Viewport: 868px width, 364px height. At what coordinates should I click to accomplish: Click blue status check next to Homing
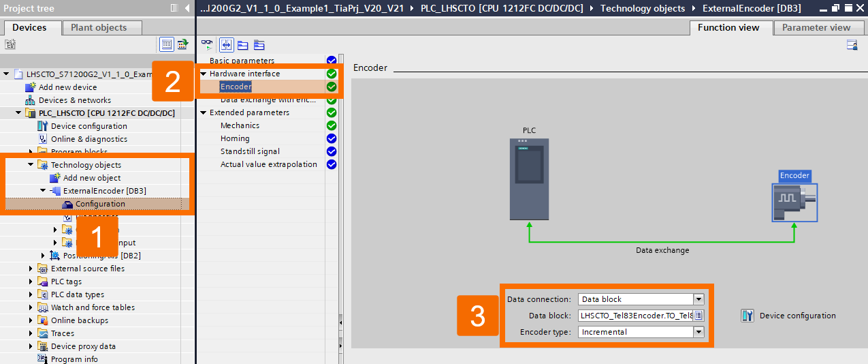point(332,138)
